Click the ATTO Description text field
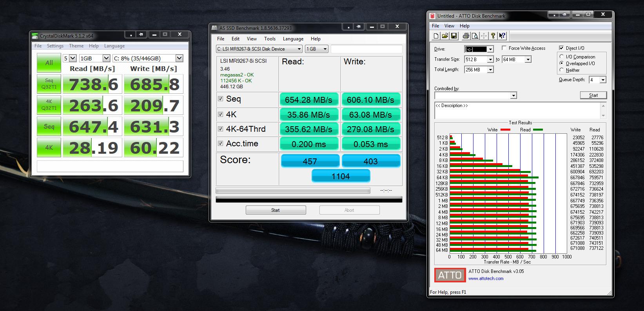The image size is (644, 311). tap(517, 110)
